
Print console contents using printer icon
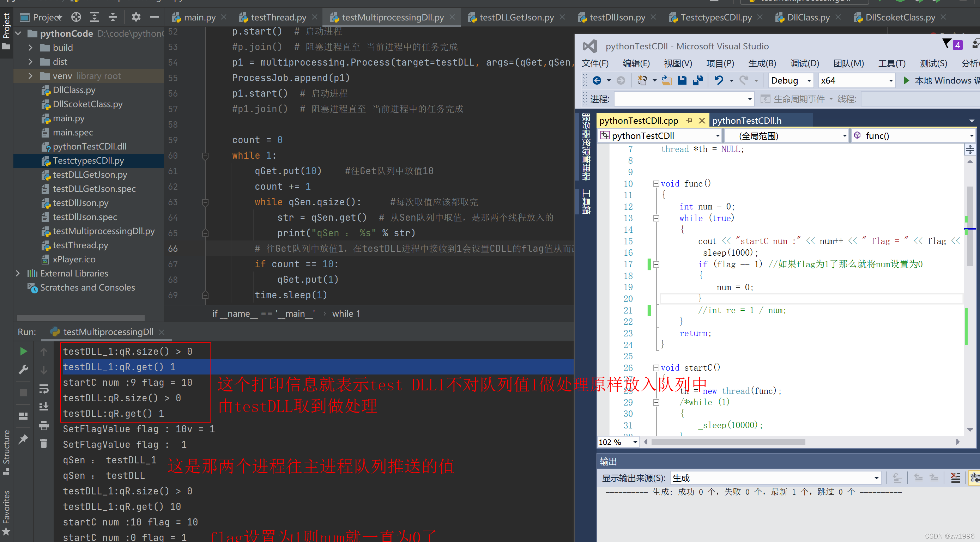click(44, 426)
